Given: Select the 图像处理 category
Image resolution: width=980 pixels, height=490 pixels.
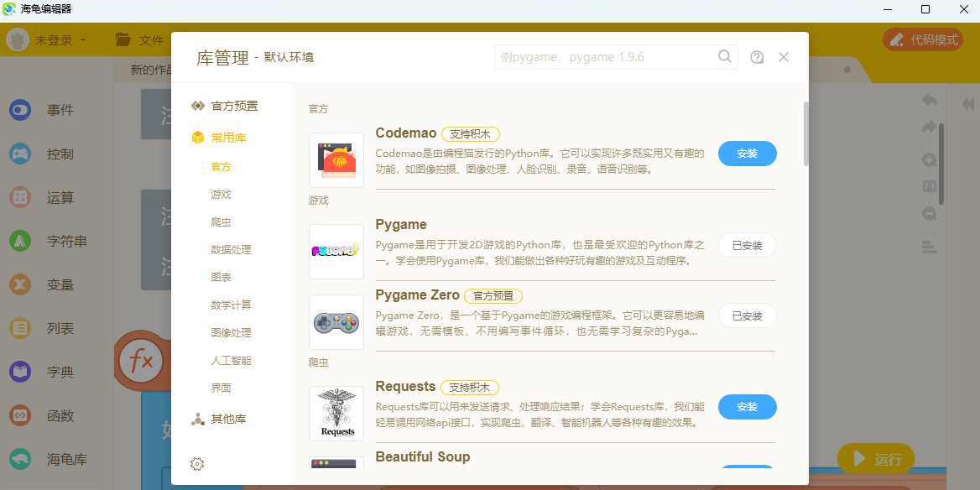Looking at the screenshot, I should 232,333.
